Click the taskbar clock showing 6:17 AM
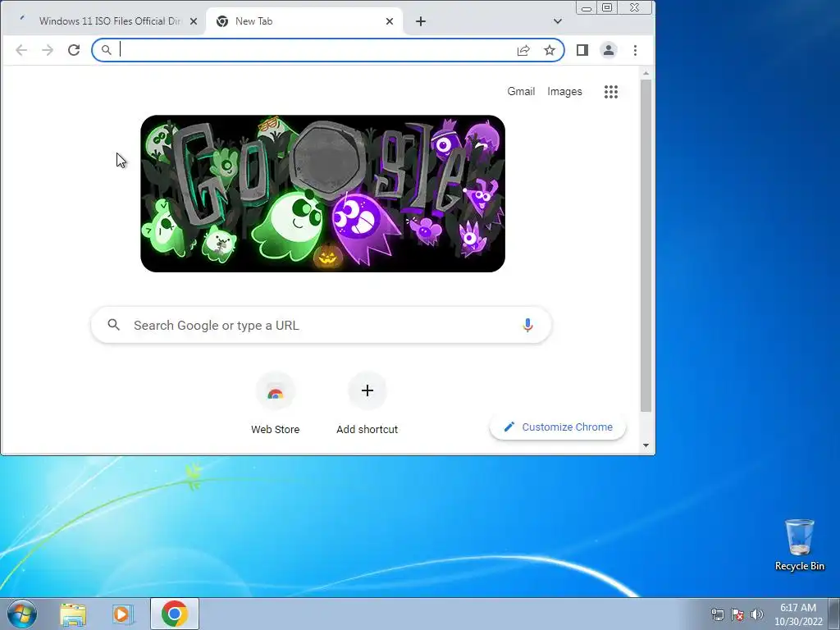Image resolution: width=840 pixels, height=630 pixels. [798, 614]
